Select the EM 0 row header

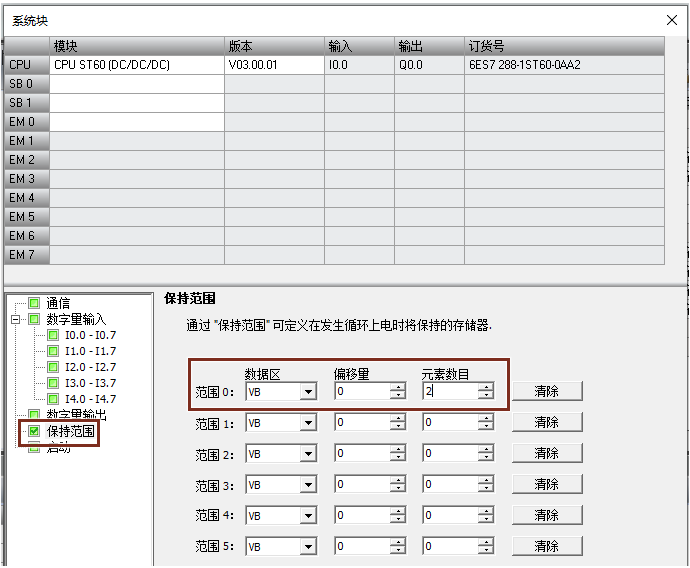click(x=27, y=122)
